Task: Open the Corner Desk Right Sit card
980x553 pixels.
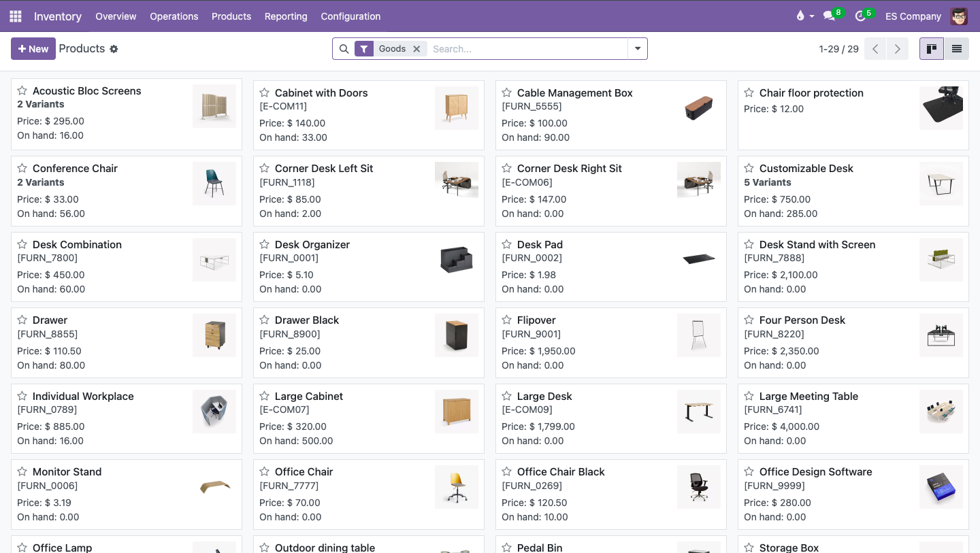Action: 610,191
